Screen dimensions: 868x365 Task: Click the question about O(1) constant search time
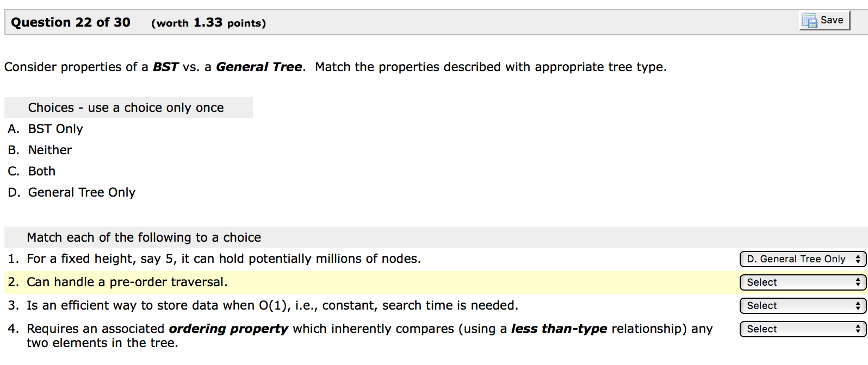point(272,305)
